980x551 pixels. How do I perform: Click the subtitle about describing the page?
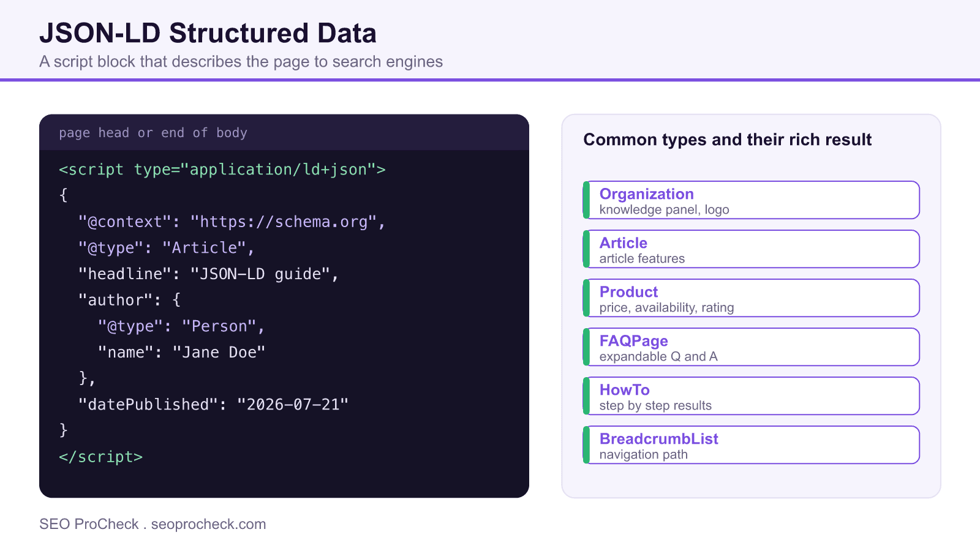(241, 62)
